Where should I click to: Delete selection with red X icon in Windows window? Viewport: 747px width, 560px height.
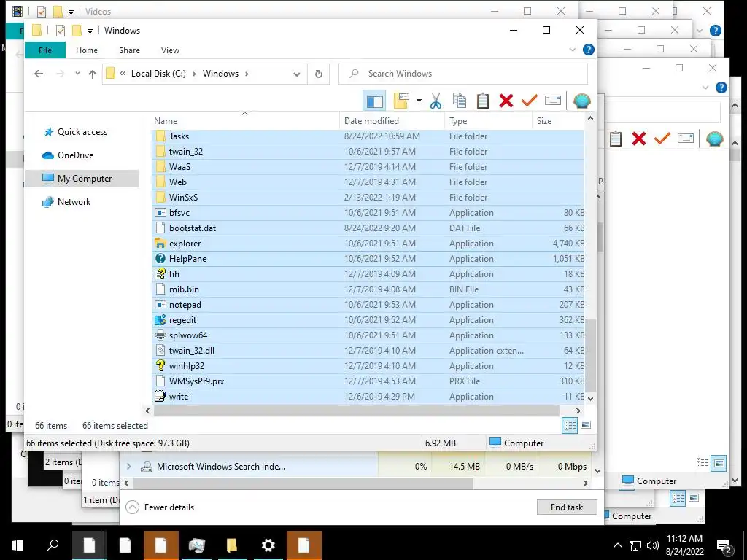point(506,101)
